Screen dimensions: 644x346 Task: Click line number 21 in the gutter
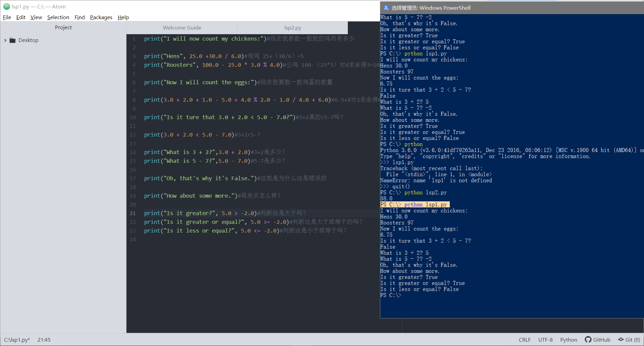[x=133, y=213]
